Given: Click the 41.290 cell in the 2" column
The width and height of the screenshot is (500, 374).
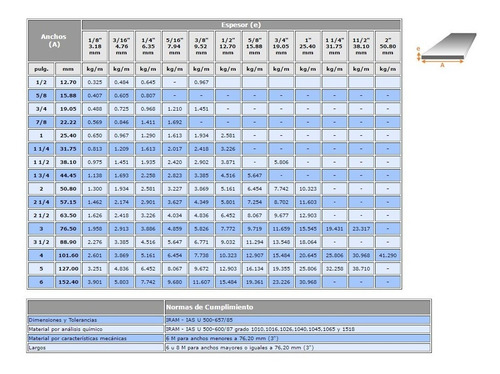Looking at the screenshot, I should (x=388, y=255).
